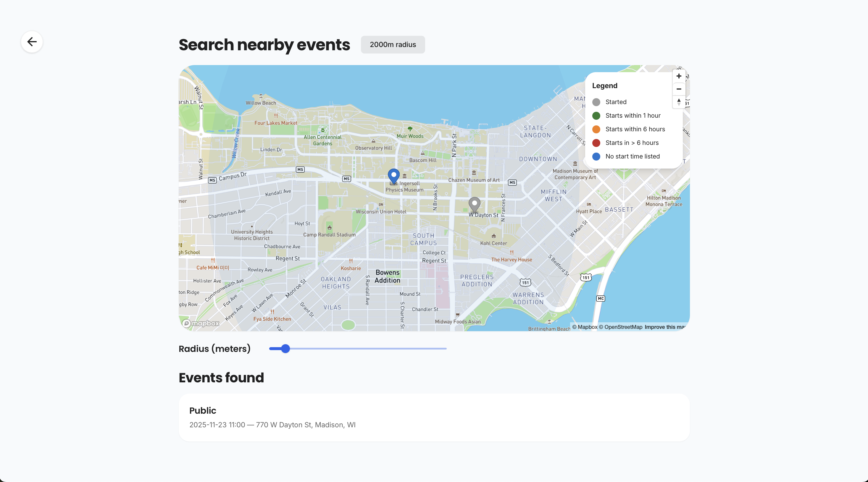Click the Mapbox logo on map
Image resolution: width=868 pixels, height=482 pixels.
(201, 324)
